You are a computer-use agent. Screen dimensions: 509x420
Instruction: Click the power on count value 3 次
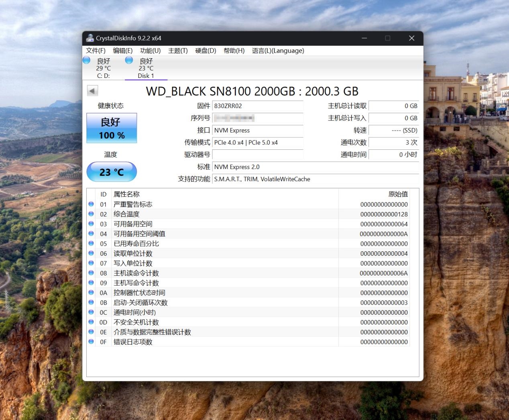point(394,143)
